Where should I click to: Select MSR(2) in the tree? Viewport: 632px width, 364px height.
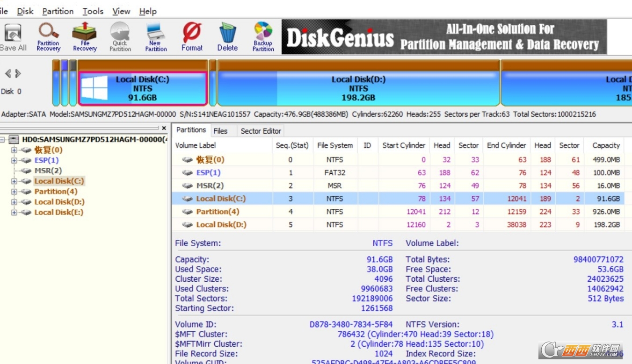click(x=48, y=171)
